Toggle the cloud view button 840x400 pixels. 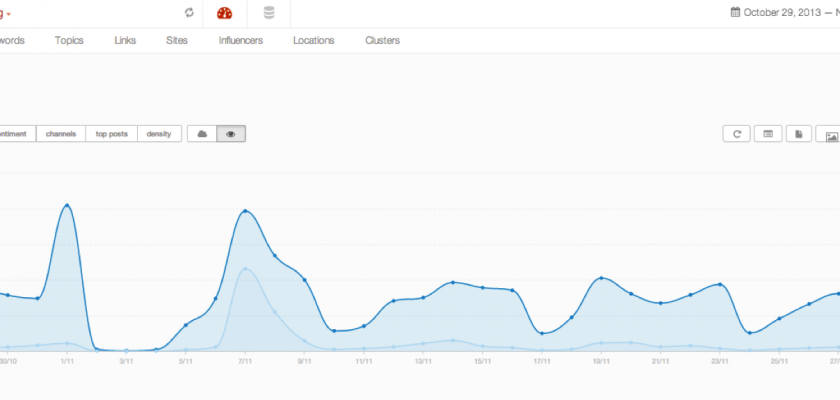point(202,134)
